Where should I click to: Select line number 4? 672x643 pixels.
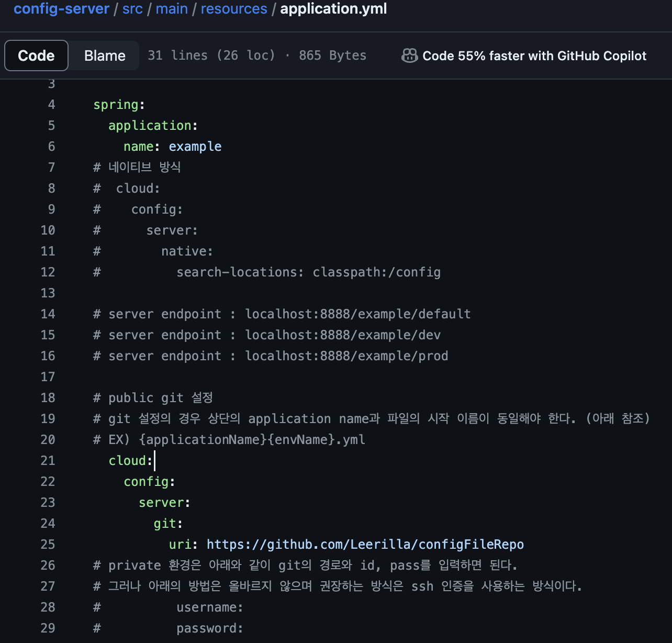51,105
